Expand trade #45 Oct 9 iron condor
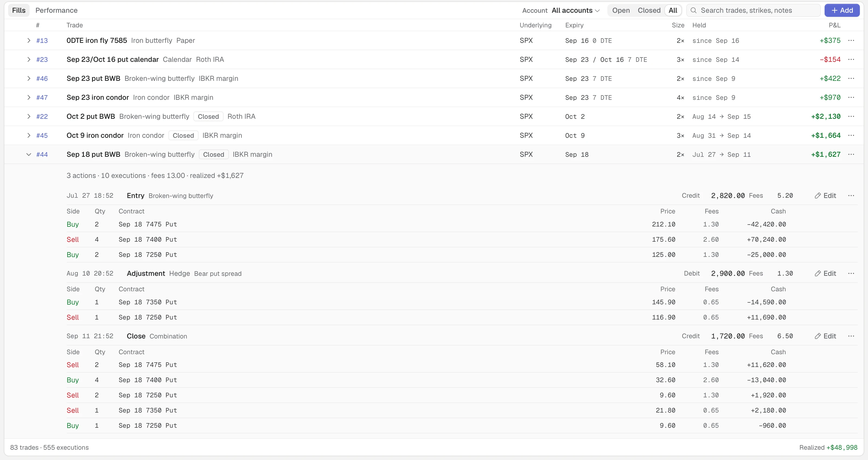Image resolution: width=868 pixels, height=460 pixels. coord(29,135)
